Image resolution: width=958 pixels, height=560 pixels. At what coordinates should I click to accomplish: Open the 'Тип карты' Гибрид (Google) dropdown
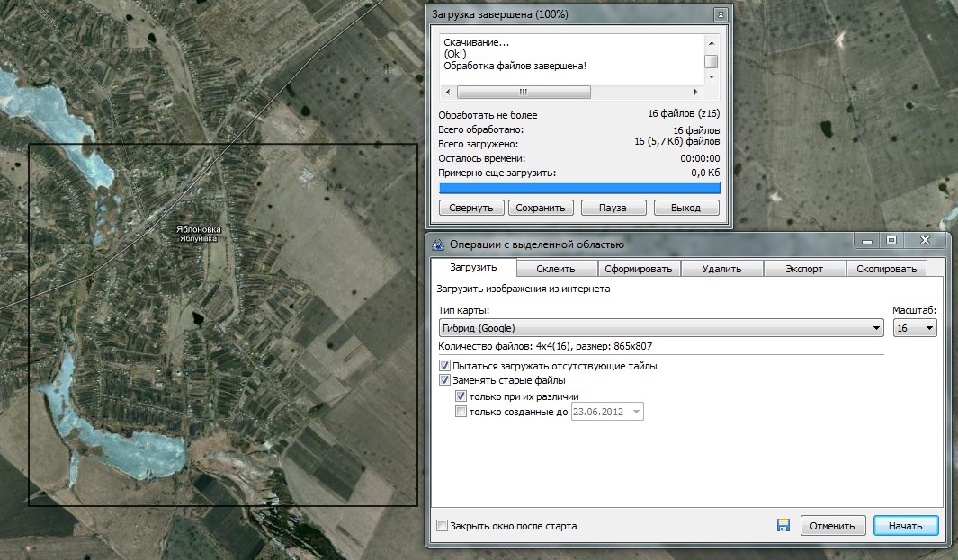point(660,328)
